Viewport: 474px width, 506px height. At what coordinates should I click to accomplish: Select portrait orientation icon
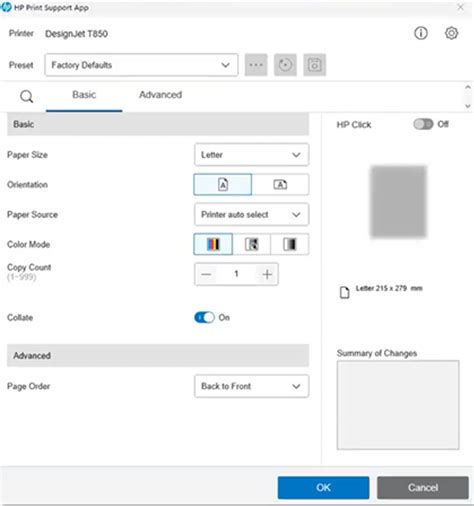(223, 184)
